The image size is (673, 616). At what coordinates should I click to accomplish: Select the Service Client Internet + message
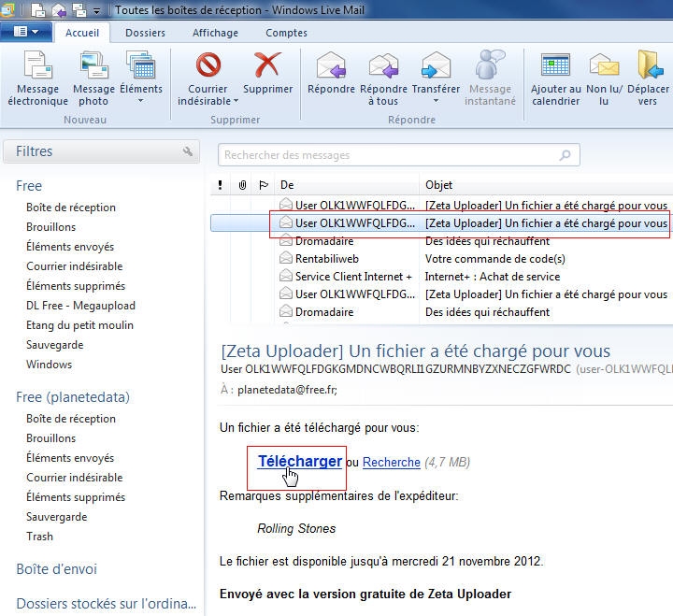(x=353, y=277)
